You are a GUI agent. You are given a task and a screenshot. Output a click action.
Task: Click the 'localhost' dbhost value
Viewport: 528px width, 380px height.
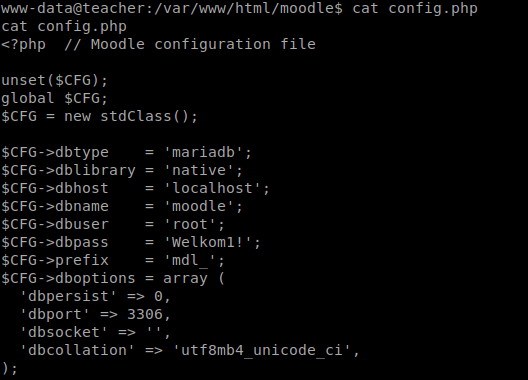[212, 188]
